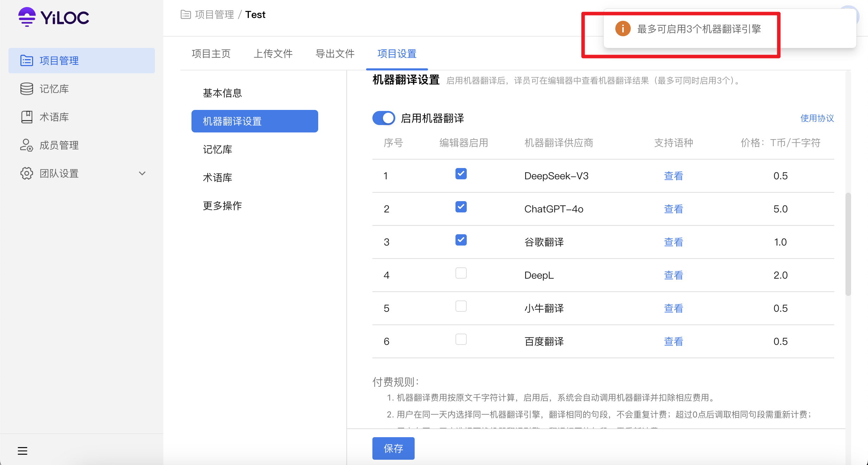The image size is (868, 465).
Task: Click the ChatGPT-4o provider name
Action: (x=554, y=209)
